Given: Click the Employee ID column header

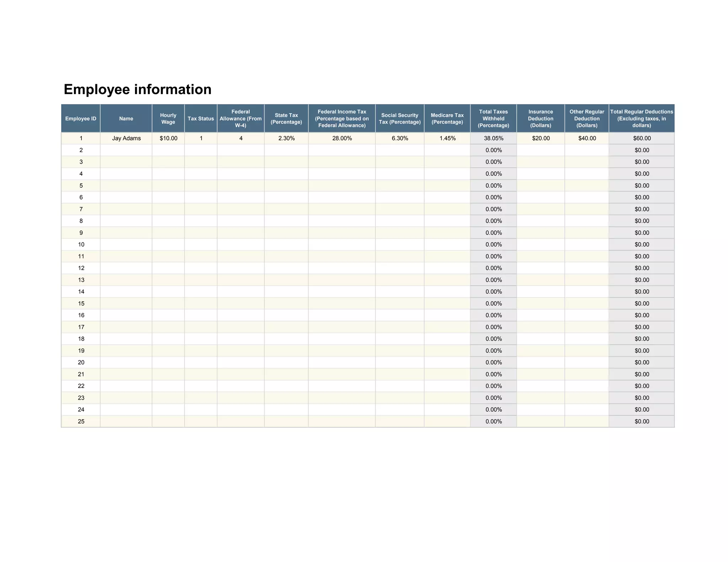Looking at the screenshot, I should (x=81, y=119).
